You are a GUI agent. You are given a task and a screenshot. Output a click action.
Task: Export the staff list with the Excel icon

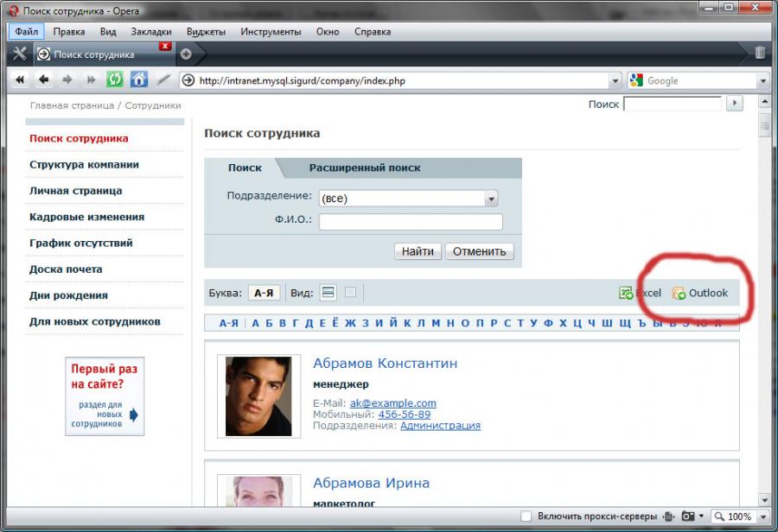click(x=626, y=293)
